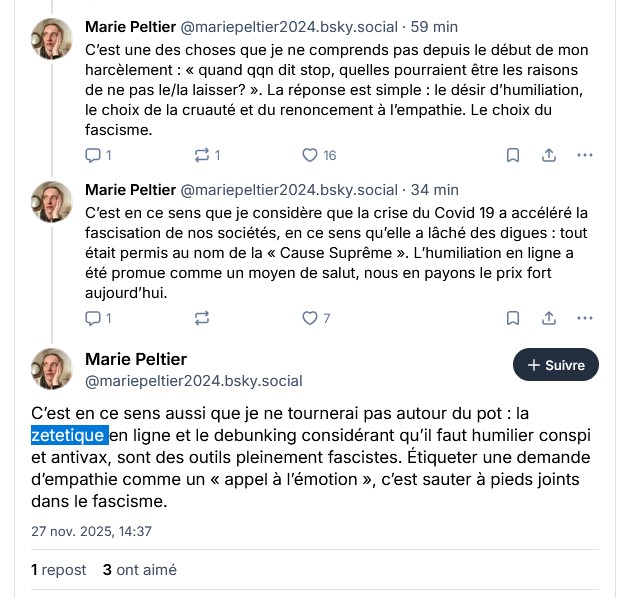Like the post with 7 likes

(x=310, y=318)
